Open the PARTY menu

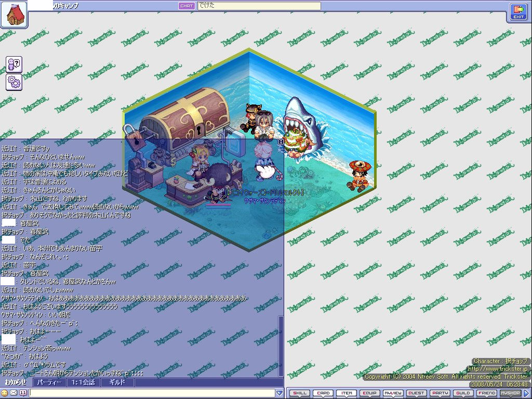click(440, 393)
